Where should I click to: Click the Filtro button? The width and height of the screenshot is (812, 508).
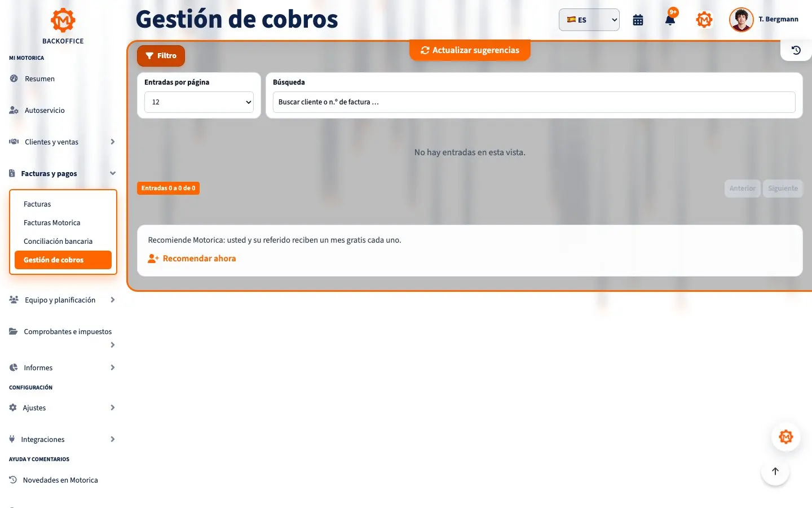point(161,56)
